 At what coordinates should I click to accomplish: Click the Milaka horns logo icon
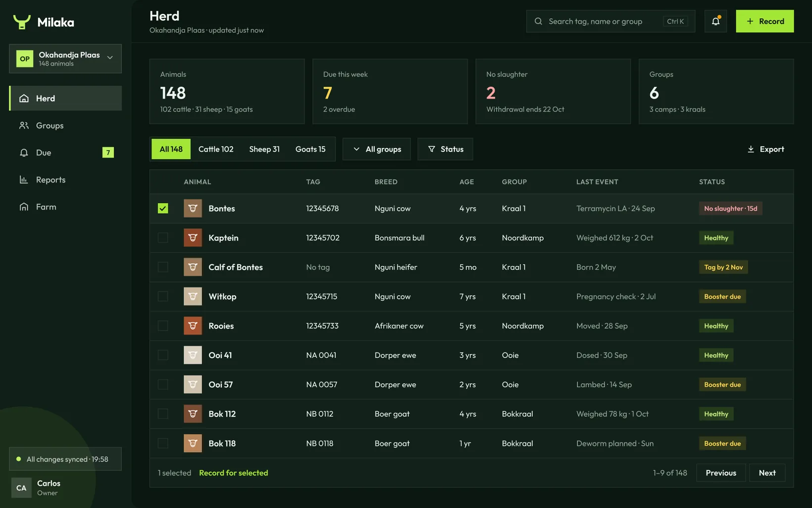tap(22, 22)
